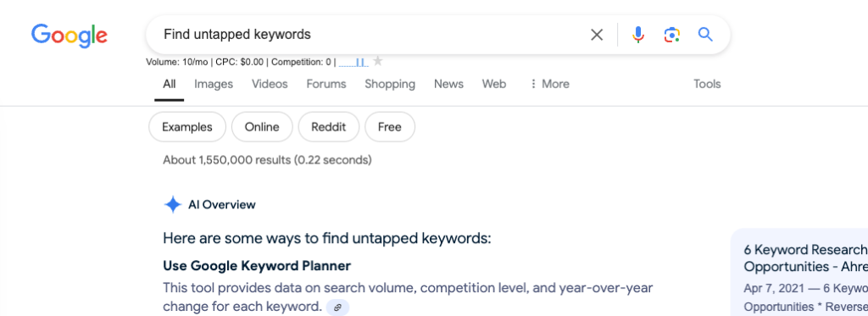Open the Tools options
Viewport: 868px width, 316px height.
[x=707, y=84]
